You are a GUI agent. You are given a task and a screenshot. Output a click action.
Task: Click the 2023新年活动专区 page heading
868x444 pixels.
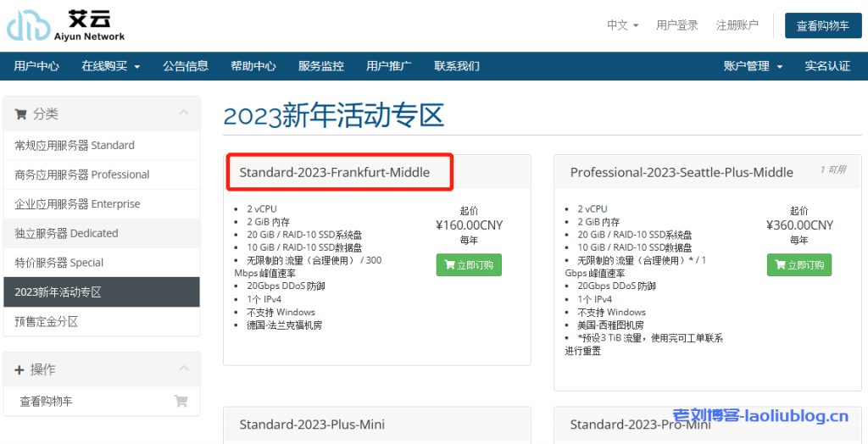point(333,116)
